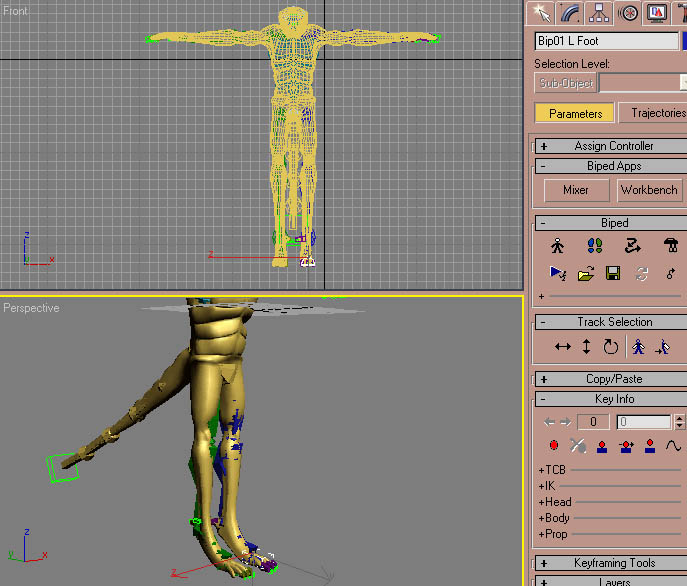
Task: Select the Body Vertical track arrow
Action: pos(586,347)
